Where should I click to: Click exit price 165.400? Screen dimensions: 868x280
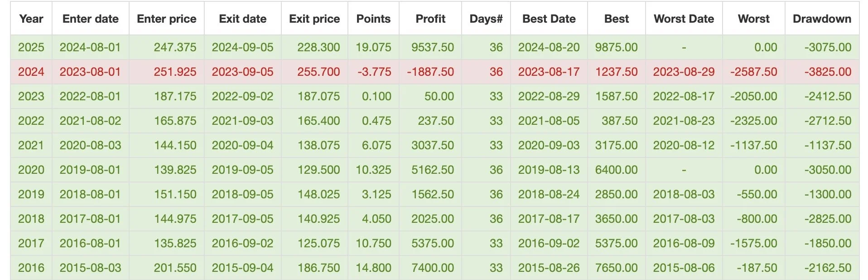click(318, 121)
